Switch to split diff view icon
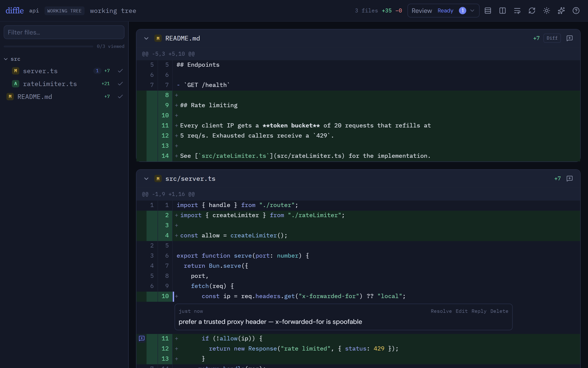Screen dimensions: 588x368 (503, 11)
